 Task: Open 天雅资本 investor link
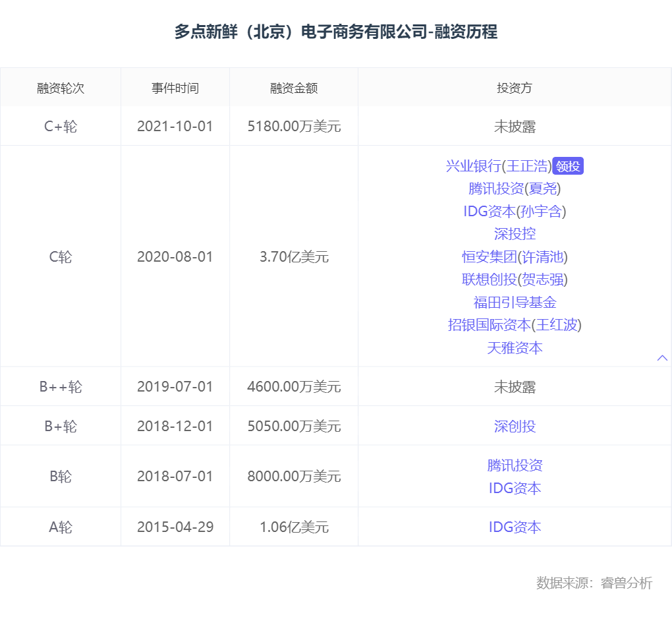click(515, 348)
